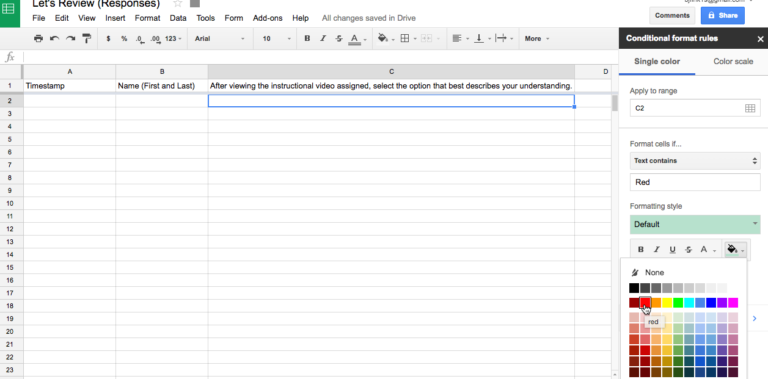This screenshot has height=379, width=768.
Task: Click the select data range grid icon
Action: click(749, 108)
